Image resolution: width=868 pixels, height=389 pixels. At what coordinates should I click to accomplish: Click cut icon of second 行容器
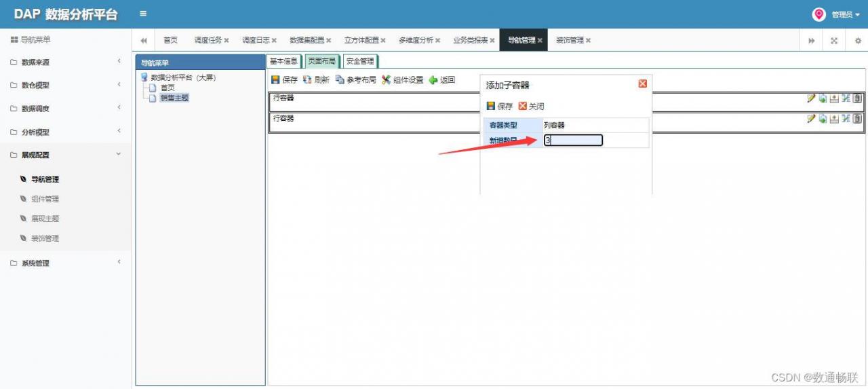coord(846,119)
